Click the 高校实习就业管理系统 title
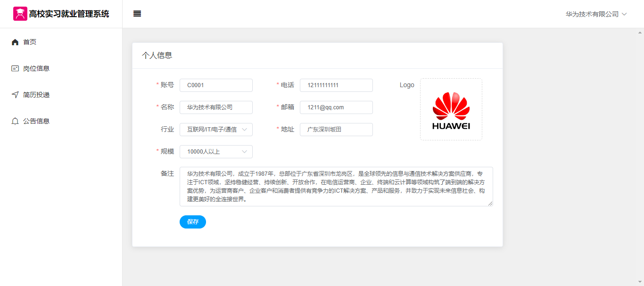 coord(69,14)
